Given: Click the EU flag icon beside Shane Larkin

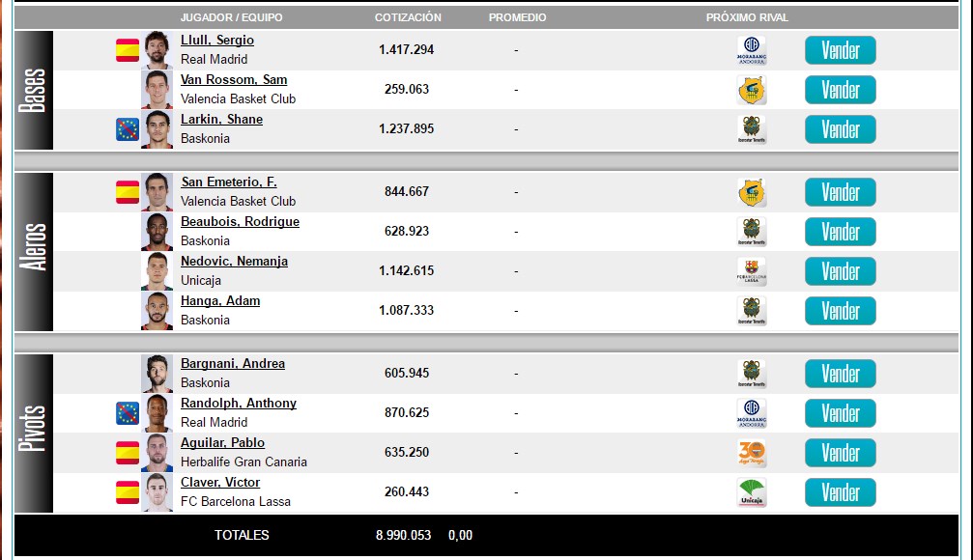Looking at the screenshot, I should click(128, 129).
